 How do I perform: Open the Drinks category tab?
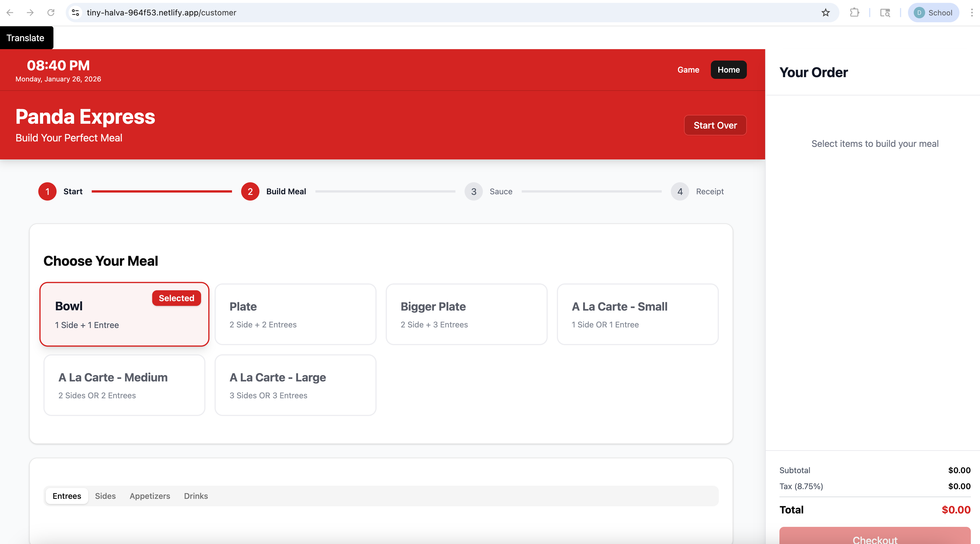(x=195, y=496)
